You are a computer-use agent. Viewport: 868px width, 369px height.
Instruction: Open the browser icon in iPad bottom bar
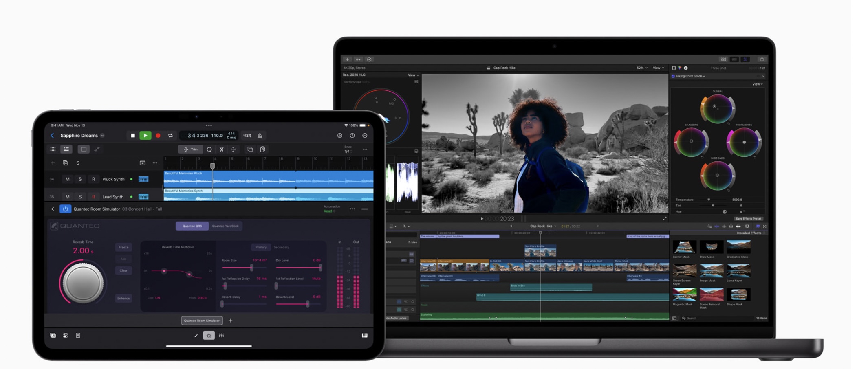coord(53,335)
